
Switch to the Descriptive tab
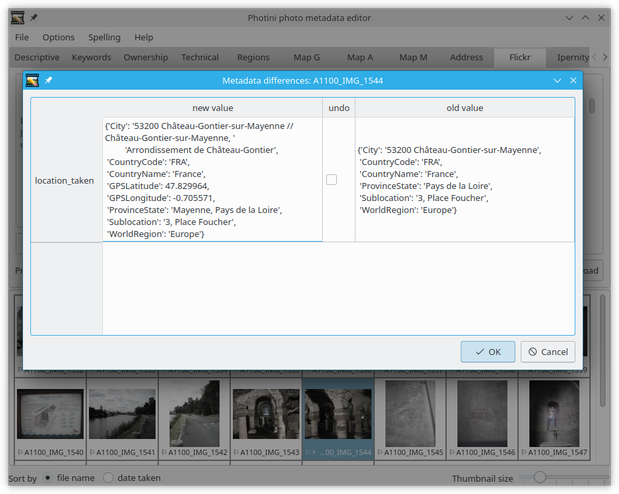[x=37, y=58]
